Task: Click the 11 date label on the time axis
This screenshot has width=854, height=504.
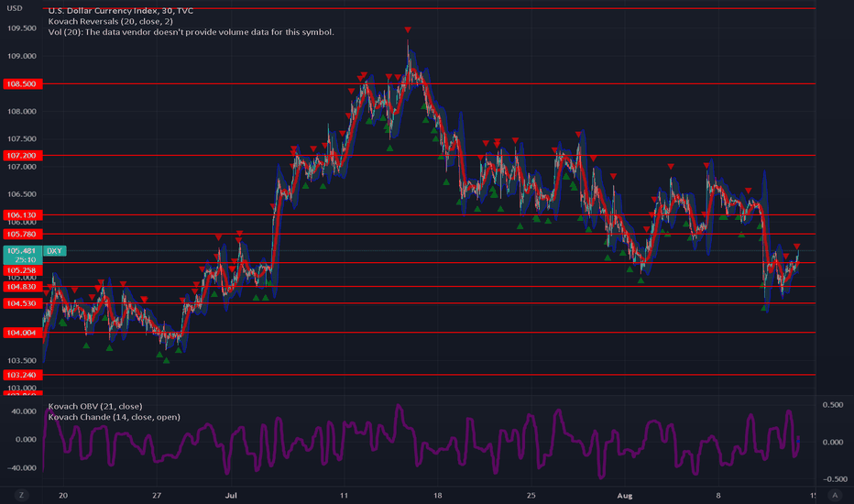Action: (344, 495)
